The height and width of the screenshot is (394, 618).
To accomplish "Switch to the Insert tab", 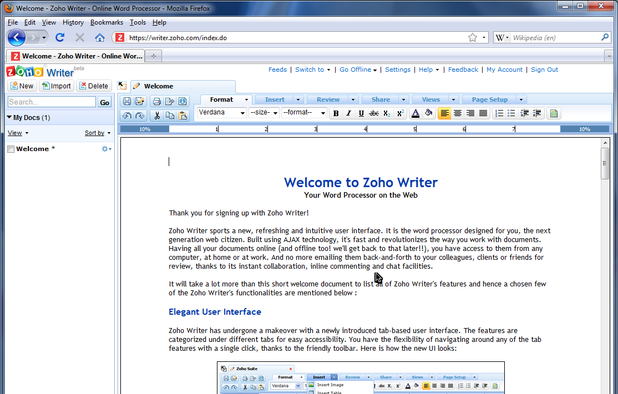I will pos(275,100).
